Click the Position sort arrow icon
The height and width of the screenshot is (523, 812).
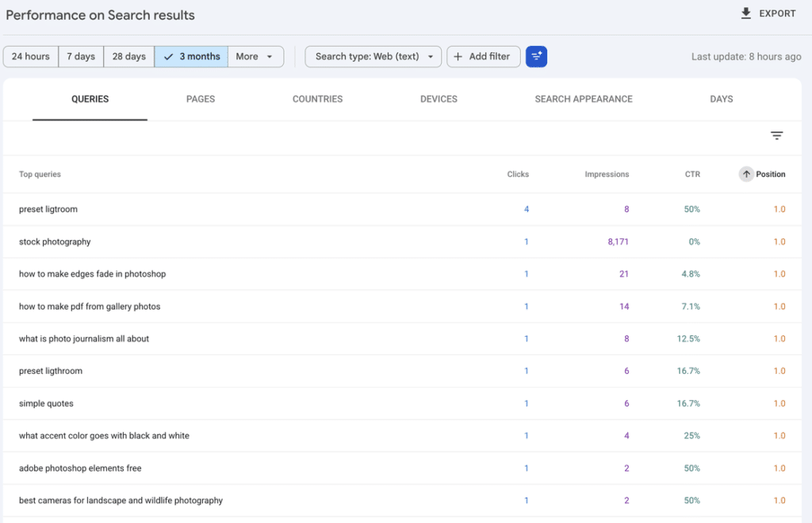(746, 174)
